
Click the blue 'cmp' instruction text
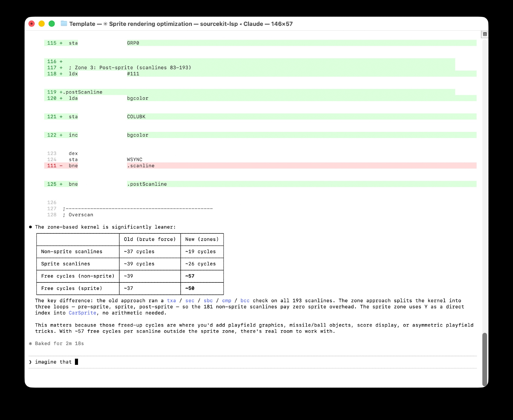pos(227,300)
